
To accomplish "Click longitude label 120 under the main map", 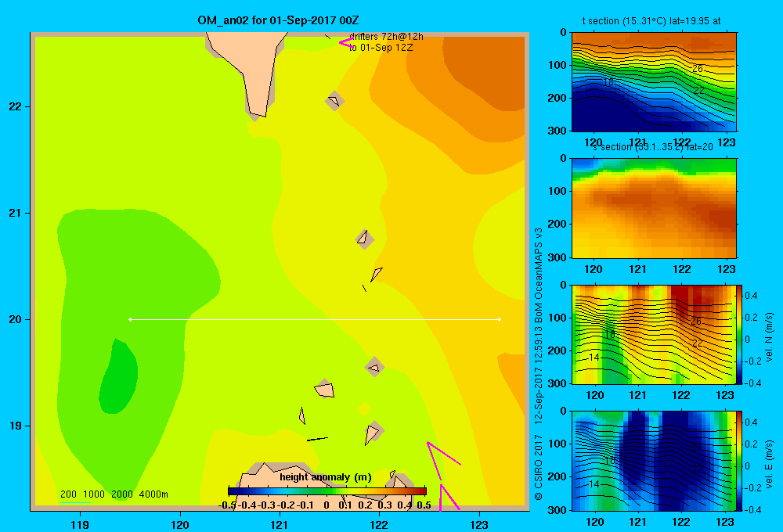I will 180,524.
